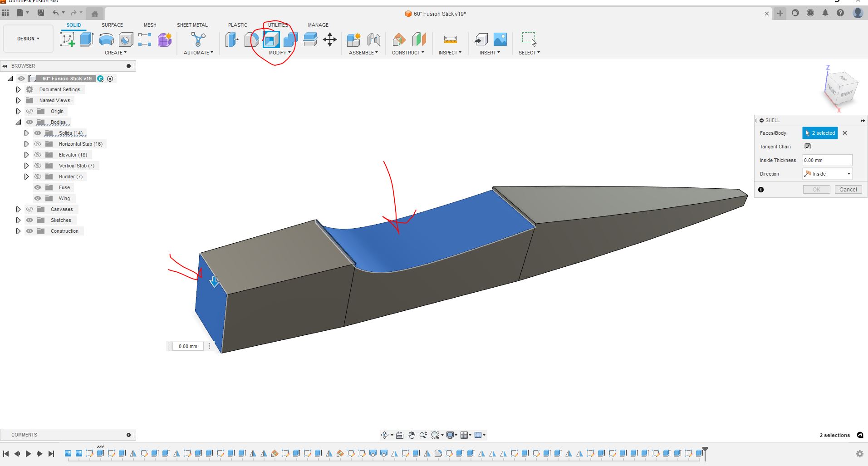Choose the Move/Copy tool icon
868x466 pixels.
click(x=330, y=40)
